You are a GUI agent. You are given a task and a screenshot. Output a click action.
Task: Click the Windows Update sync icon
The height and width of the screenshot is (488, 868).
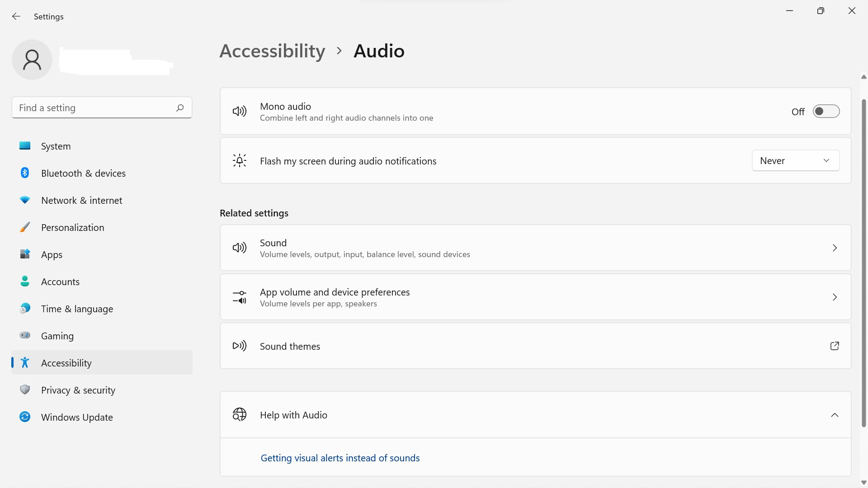[25, 417]
